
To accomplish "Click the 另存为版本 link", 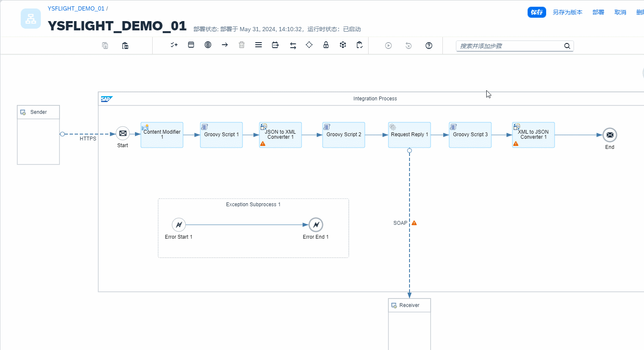I will point(567,12).
